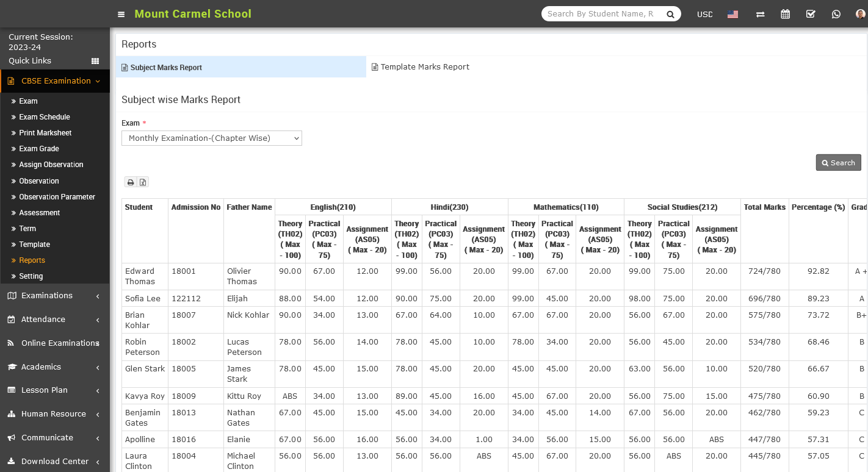Click the switch session arrows icon

pos(760,14)
